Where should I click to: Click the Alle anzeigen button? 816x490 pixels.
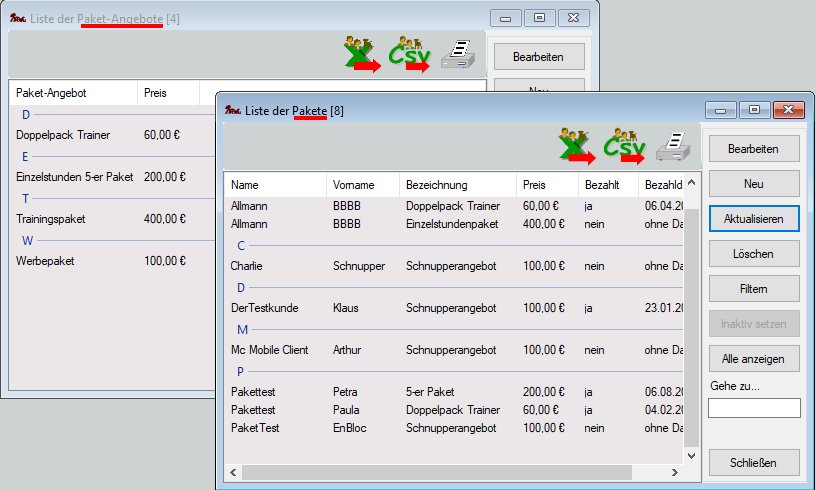pyautogui.click(x=754, y=358)
